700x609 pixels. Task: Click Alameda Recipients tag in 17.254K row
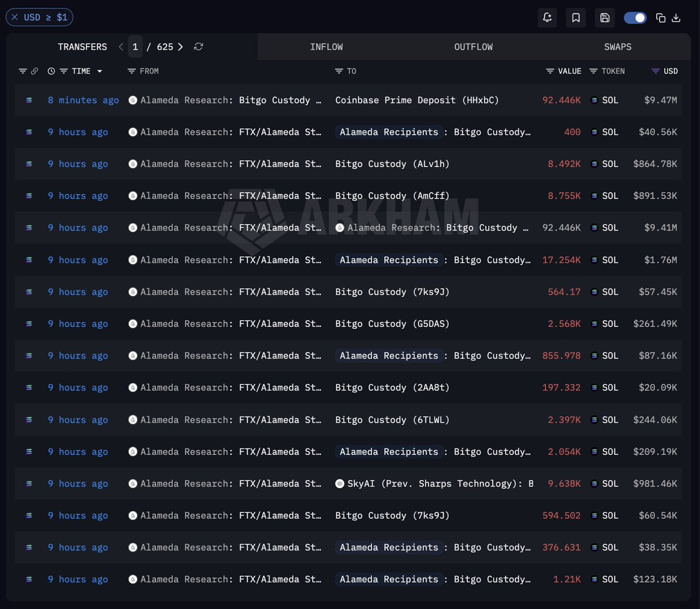[389, 260]
